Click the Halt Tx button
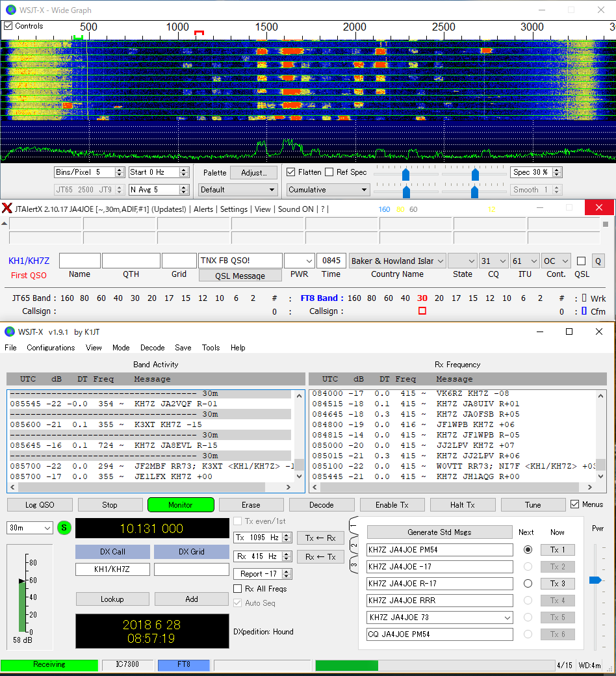The image size is (616, 676). 463,505
